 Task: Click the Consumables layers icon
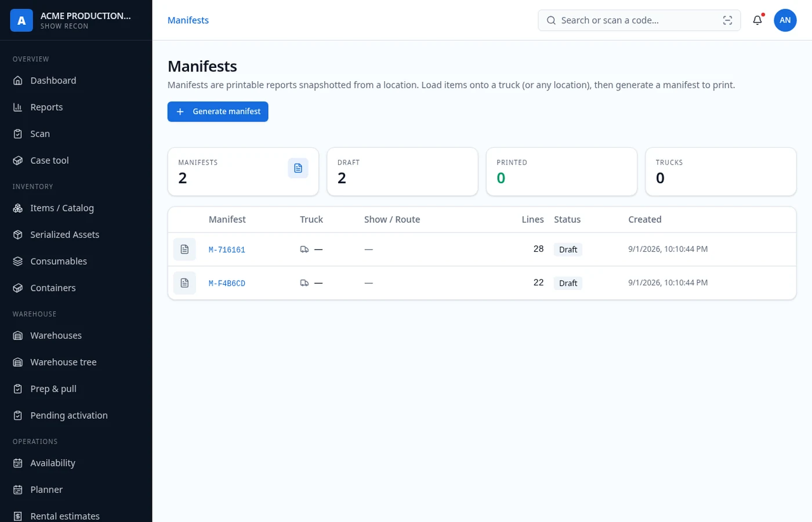(x=18, y=262)
